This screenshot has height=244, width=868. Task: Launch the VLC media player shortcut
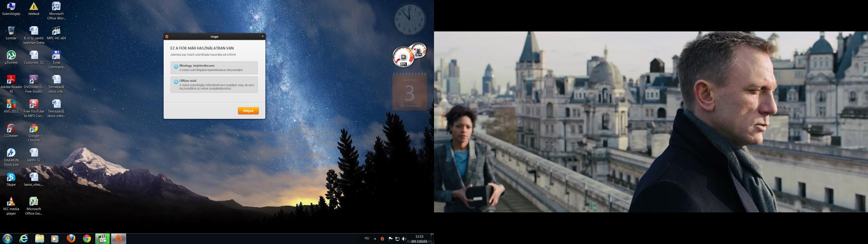[x=11, y=206]
